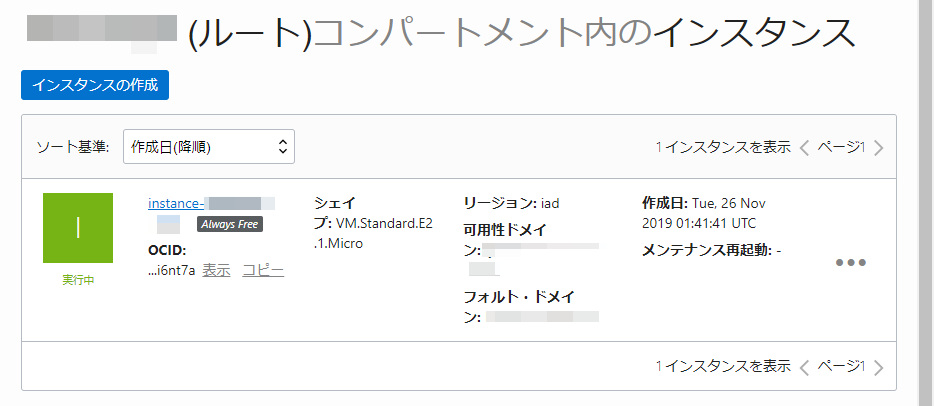Copy the OCID with コピー link
Image resolution: width=934 pixels, height=406 pixels.
(x=263, y=270)
